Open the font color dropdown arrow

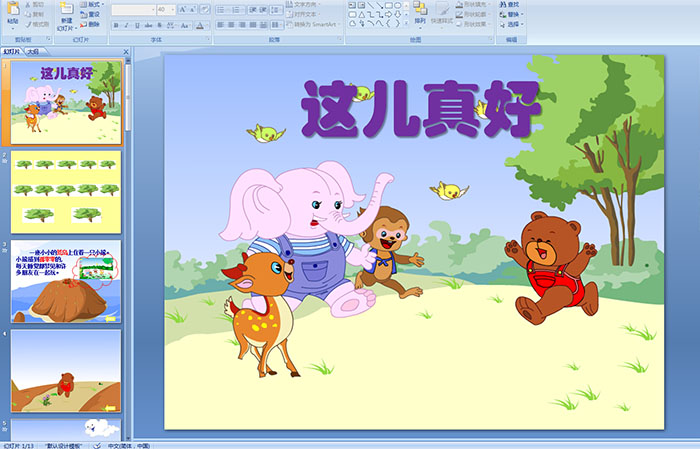coord(208,25)
